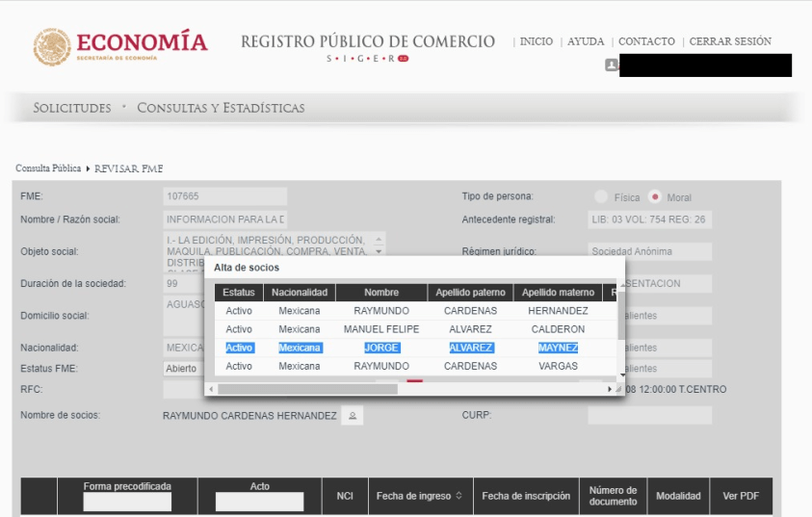812x517 pixels.
Task: Click the Cerrar Sesión link
Action: 730,41
